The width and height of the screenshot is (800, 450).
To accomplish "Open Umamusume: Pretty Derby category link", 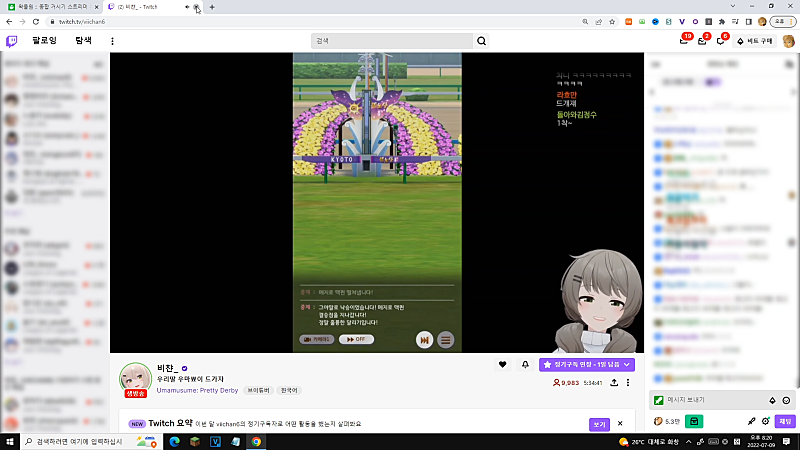I will point(197,390).
